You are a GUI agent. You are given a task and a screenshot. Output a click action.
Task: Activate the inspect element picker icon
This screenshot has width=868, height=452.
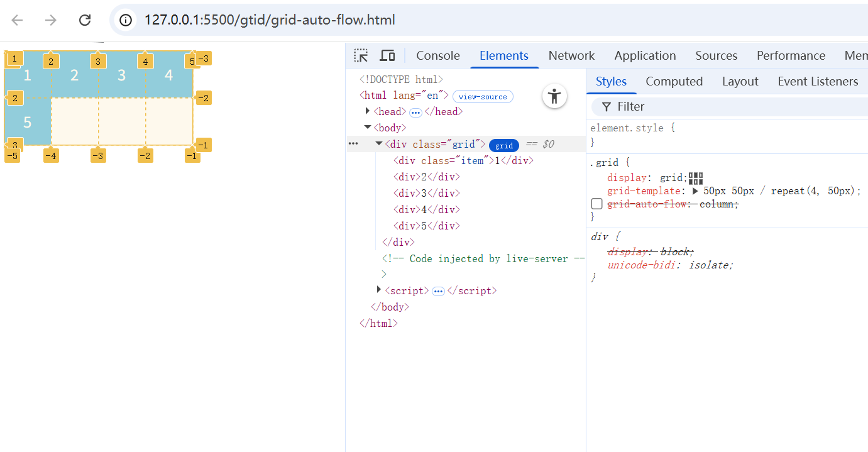click(x=361, y=55)
